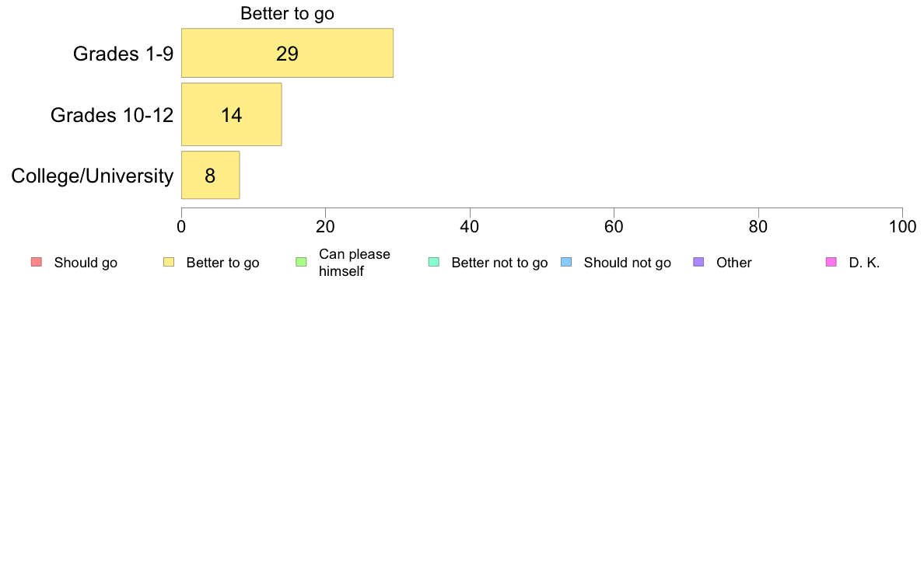Click the blue Should not go swatch
Screen dimensions: 924x572
tap(566, 262)
